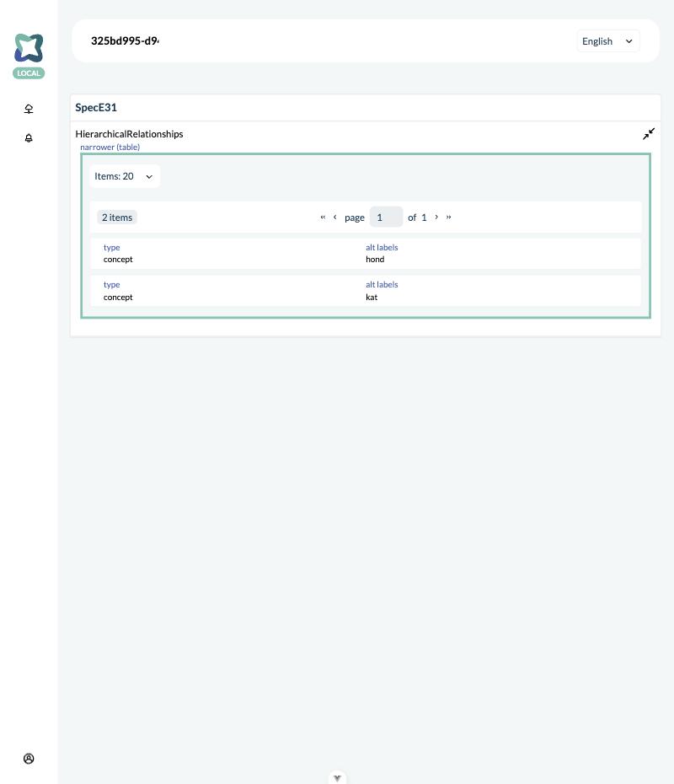Click the SpecE31 heading

pos(96,108)
